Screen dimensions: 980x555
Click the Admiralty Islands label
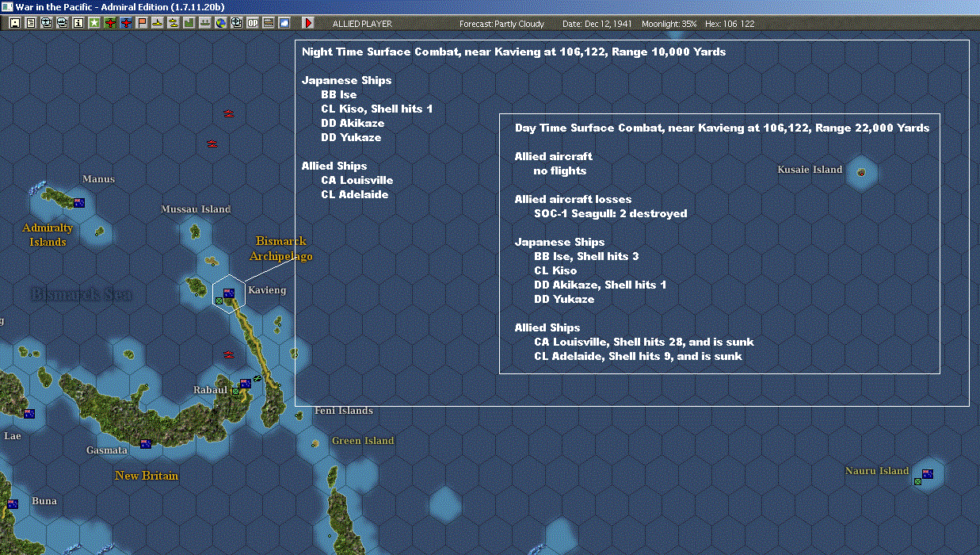pyautogui.click(x=48, y=235)
